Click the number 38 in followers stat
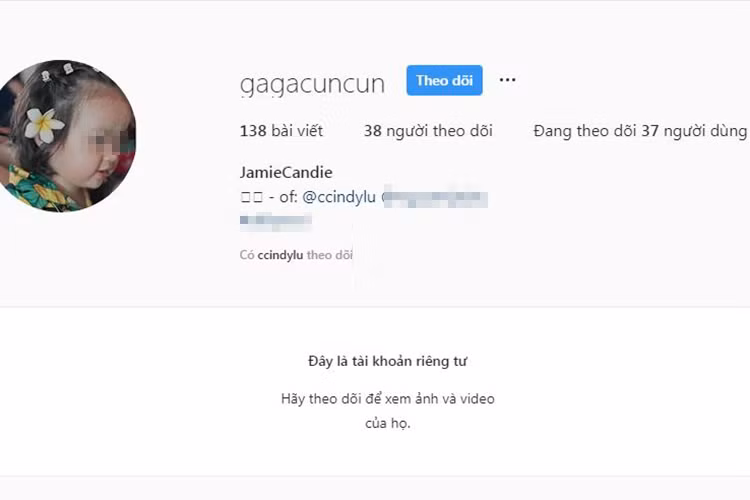750x500 pixels. point(373,131)
